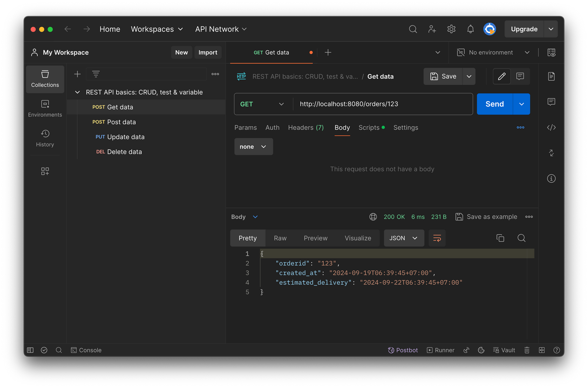
Task: Open request History in the sidebar
Action: [45, 139]
